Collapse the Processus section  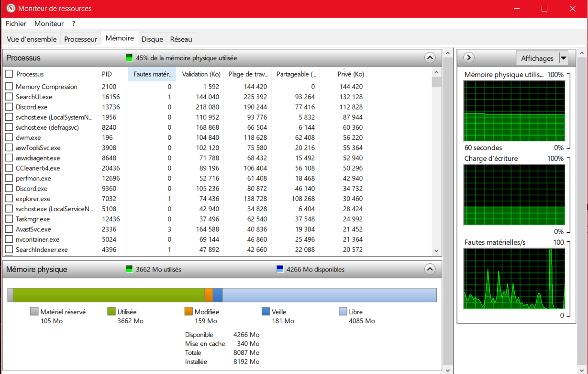[x=430, y=58]
